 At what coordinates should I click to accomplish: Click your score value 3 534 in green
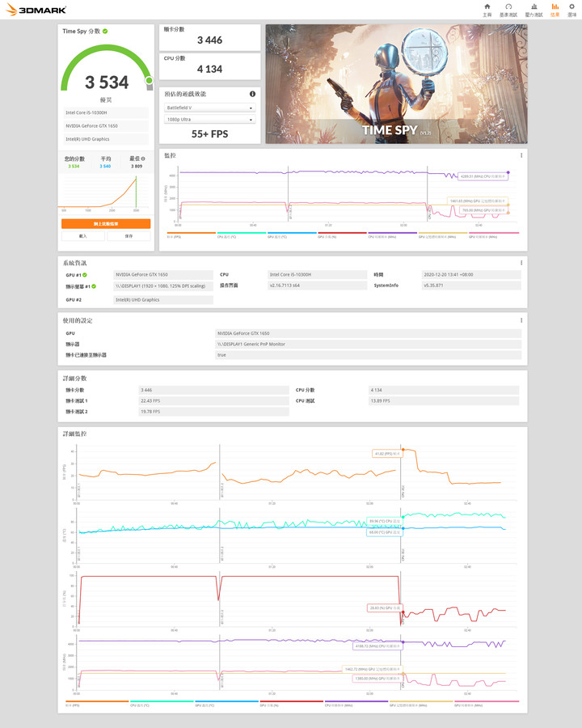click(74, 166)
